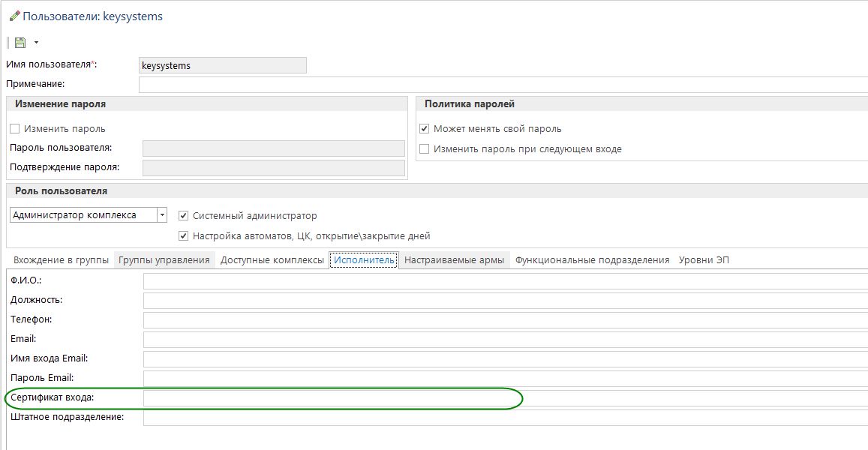This screenshot has height=450, width=868.
Task: Switch to the "Вхождение в группы" tab
Action: pyautogui.click(x=61, y=260)
